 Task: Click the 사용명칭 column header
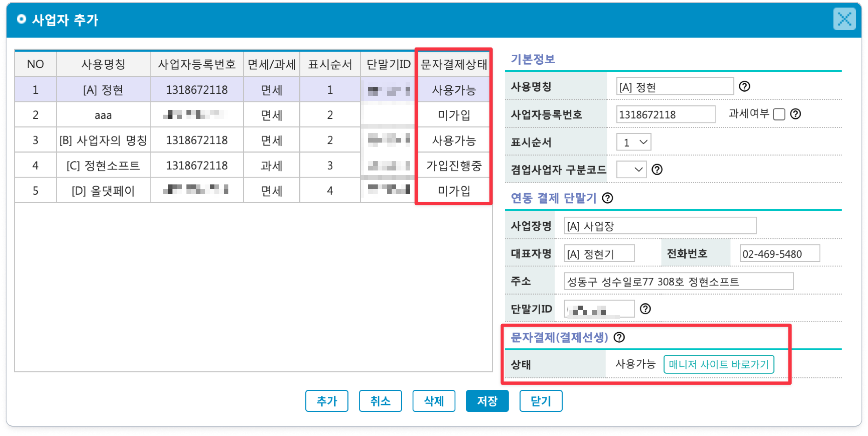pos(103,64)
